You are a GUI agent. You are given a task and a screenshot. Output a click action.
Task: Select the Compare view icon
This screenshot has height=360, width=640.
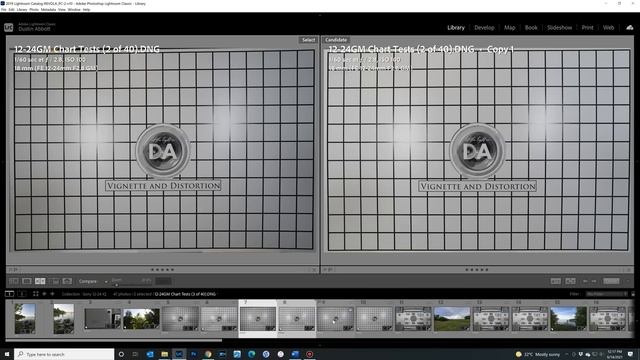pyautogui.click(x=40, y=281)
